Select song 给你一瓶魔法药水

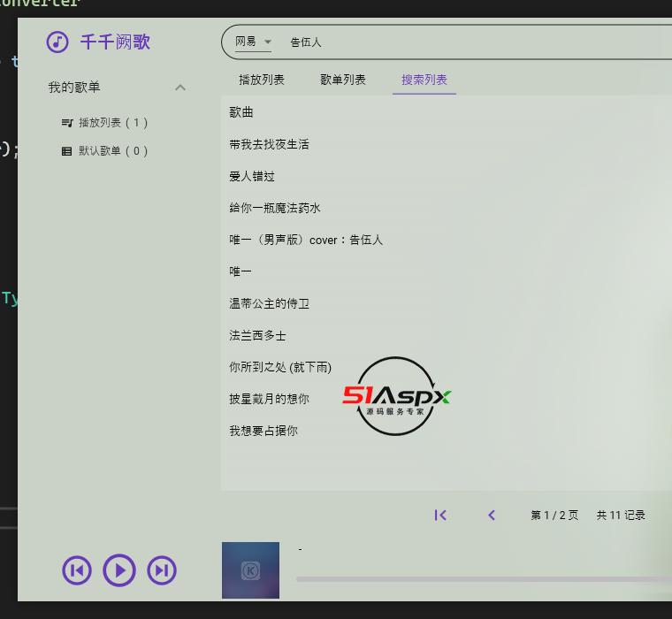pyautogui.click(x=275, y=209)
